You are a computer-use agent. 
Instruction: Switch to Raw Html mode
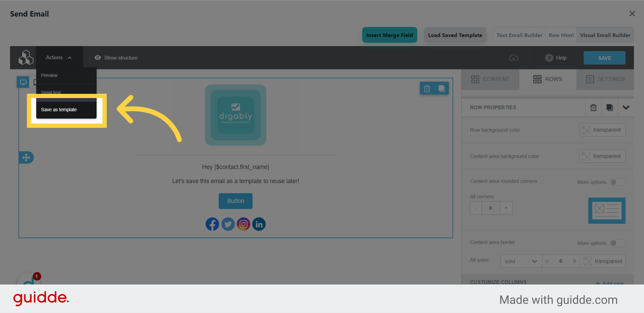[x=561, y=35]
